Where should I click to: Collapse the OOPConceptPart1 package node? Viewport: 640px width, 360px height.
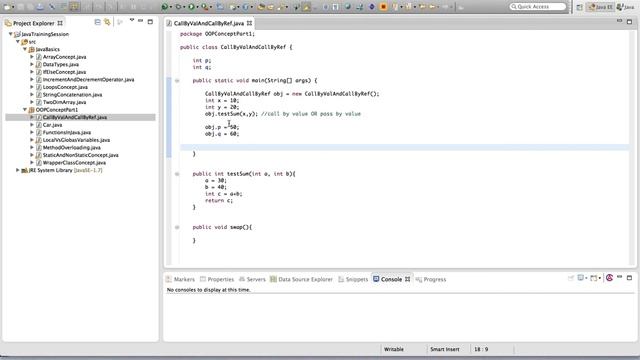(25, 109)
